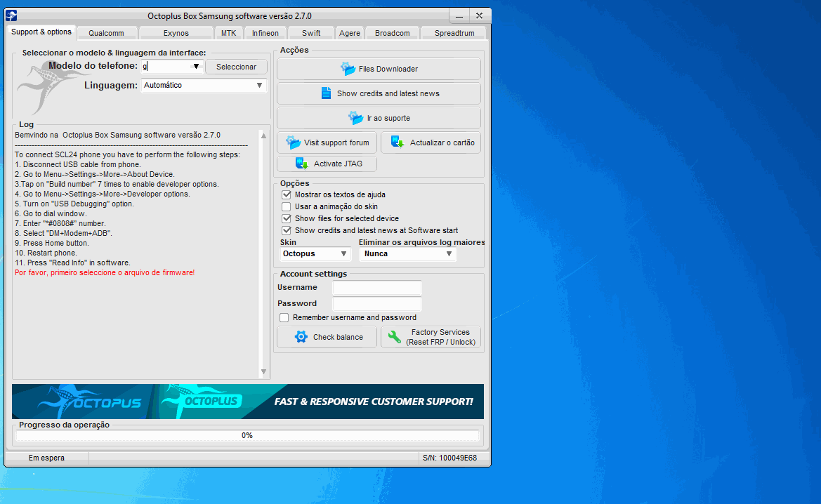Image resolution: width=821 pixels, height=504 pixels.
Task: Toggle Show files for selected device
Action: pos(287,219)
